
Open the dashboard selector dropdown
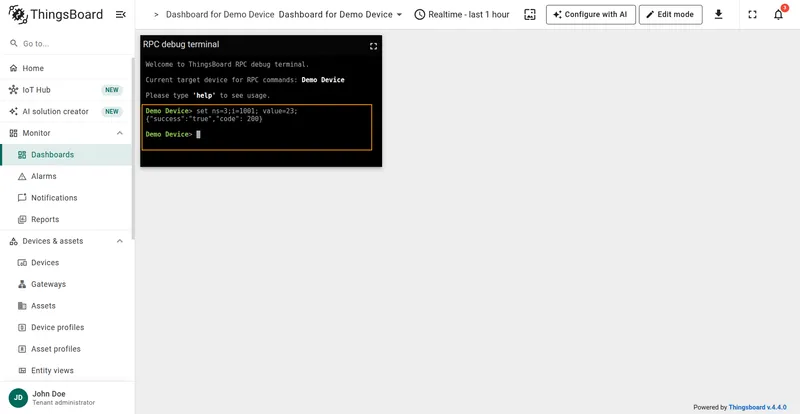pos(340,14)
